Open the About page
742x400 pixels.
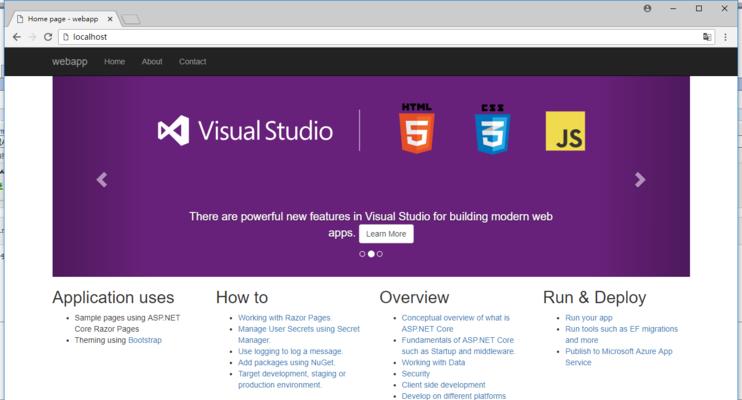tap(152, 62)
